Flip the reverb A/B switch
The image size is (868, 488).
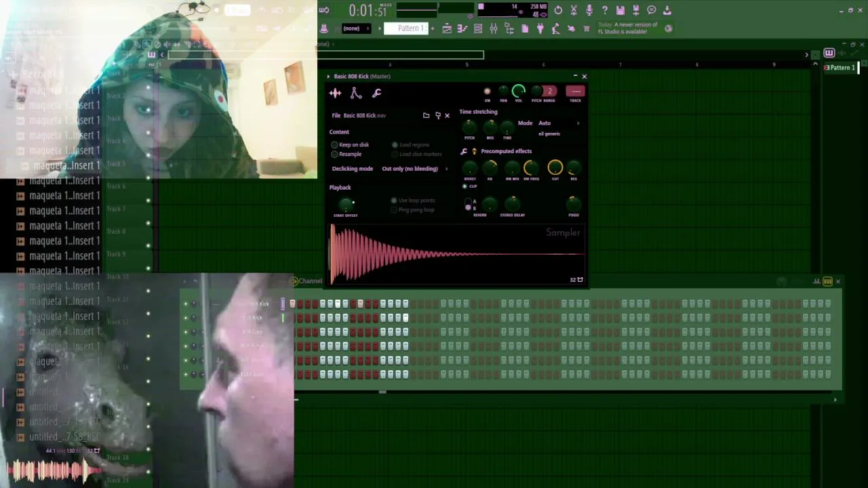tap(468, 205)
